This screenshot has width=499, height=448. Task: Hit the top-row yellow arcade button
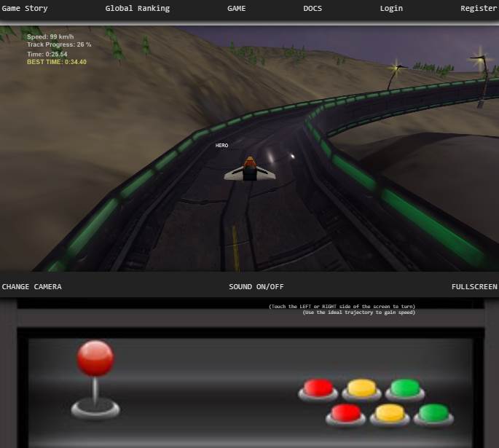click(x=361, y=389)
